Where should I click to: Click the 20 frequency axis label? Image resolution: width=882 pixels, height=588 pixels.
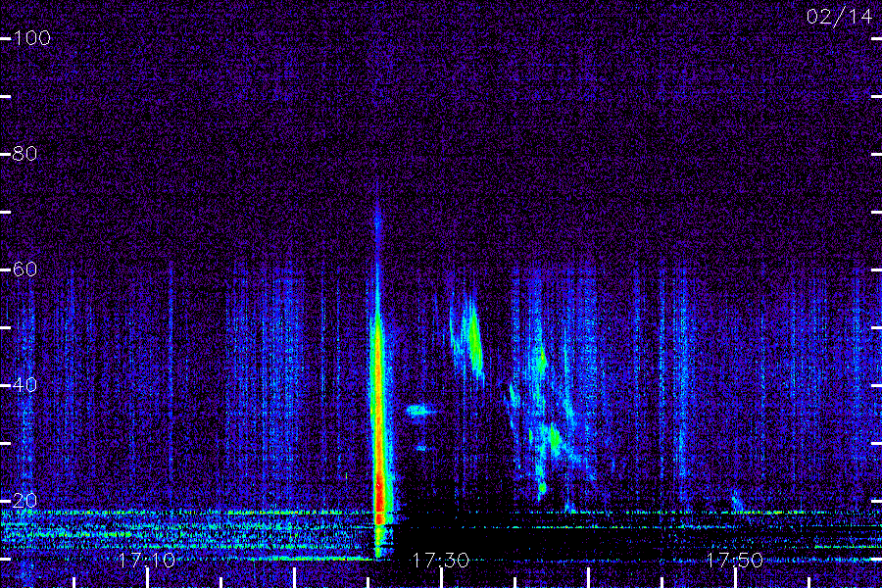click(x=24, y=500)
